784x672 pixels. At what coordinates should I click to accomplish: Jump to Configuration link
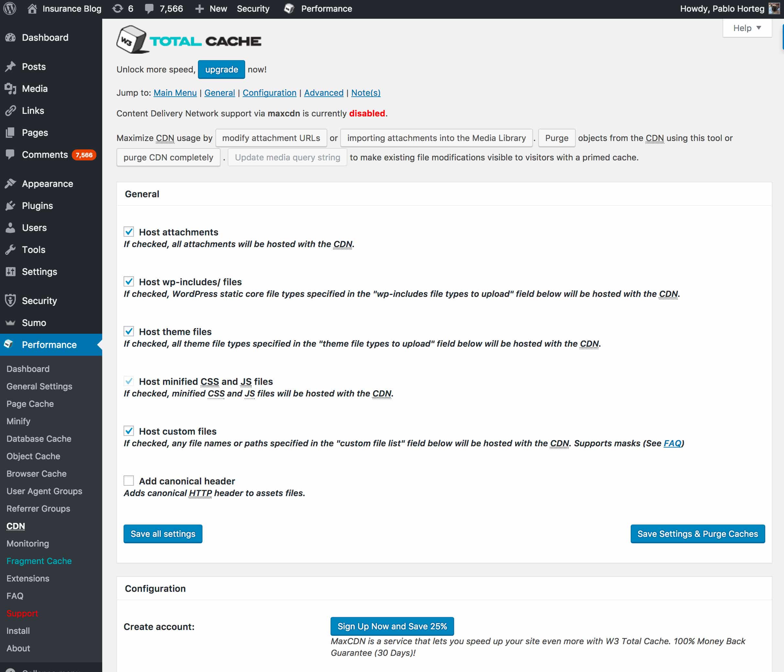[x=269, y=93]
